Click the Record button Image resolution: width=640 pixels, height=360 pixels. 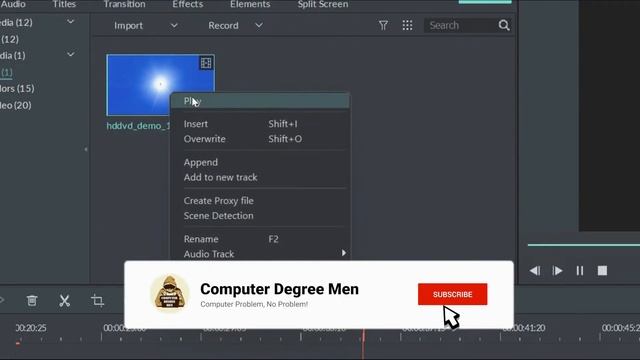tap(223, 25)
